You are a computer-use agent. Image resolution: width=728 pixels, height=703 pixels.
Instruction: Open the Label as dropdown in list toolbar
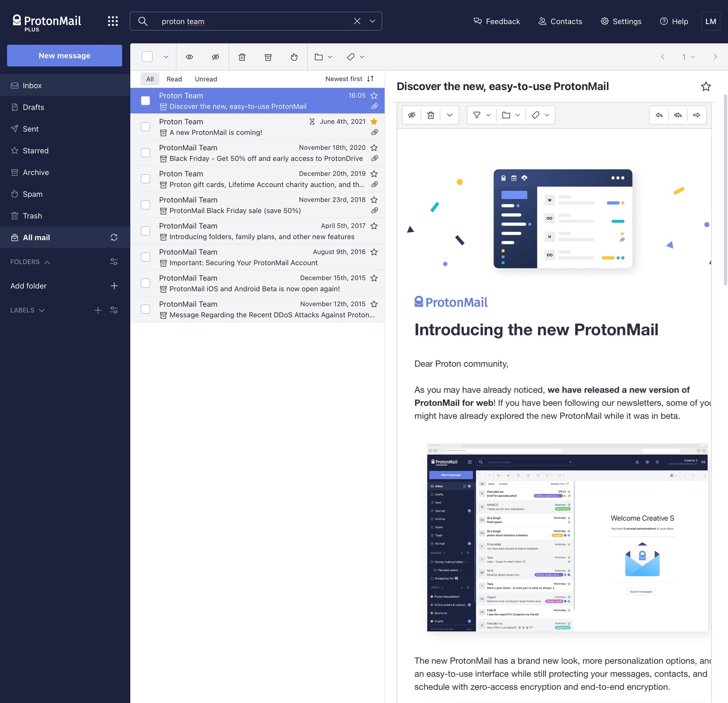coord(356,57)
